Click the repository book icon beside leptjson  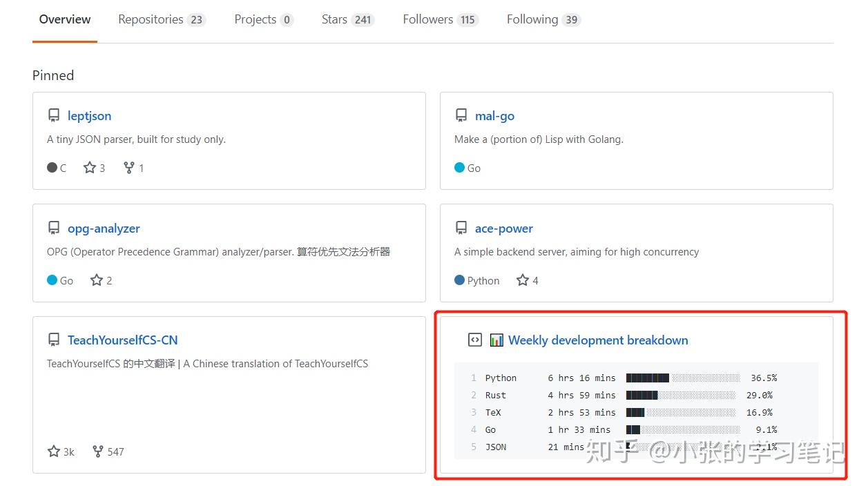(x=54, y=115)
